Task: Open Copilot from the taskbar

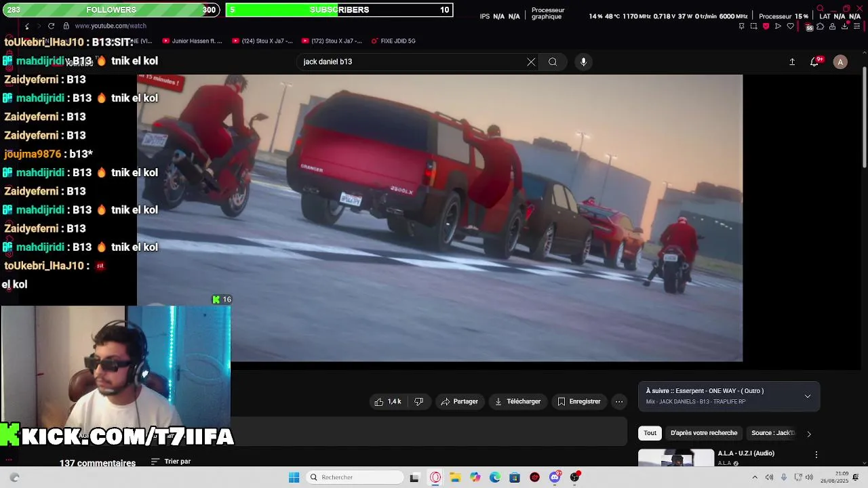Action: pyautogui.click(x=475, y=477)
